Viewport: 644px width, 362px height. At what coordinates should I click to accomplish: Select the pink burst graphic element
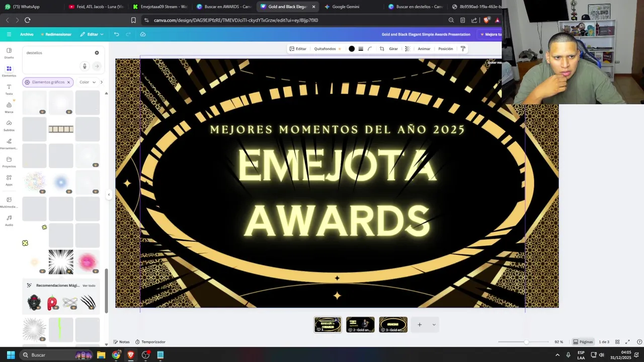pos(88,262)
